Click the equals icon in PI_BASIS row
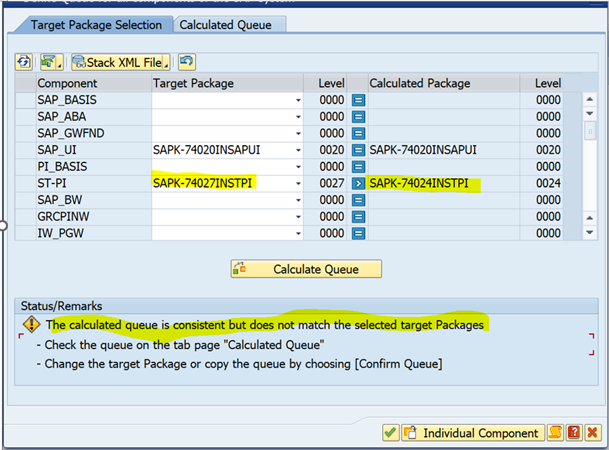This screenshot has width=609, height=450. [358, 167]
